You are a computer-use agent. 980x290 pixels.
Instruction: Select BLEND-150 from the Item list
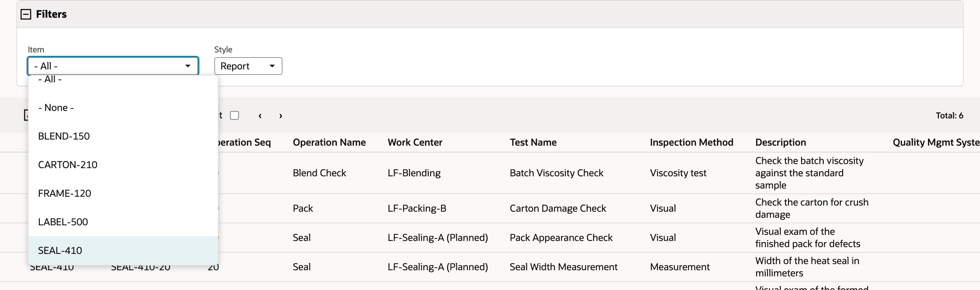click(123, 136)
